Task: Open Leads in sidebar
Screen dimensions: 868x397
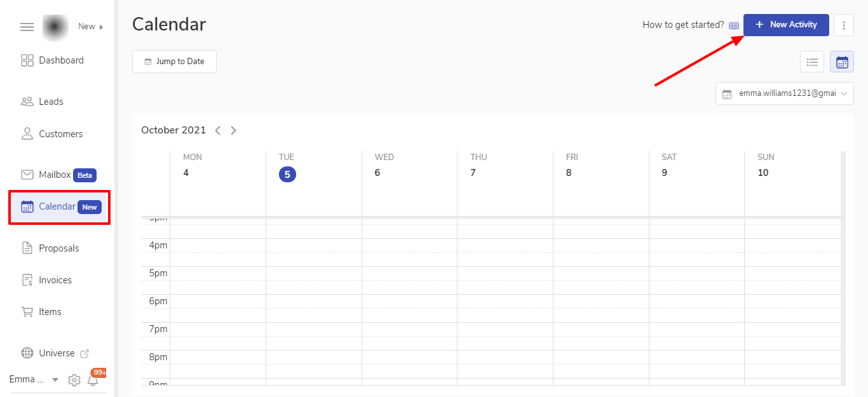Action: 51,102
